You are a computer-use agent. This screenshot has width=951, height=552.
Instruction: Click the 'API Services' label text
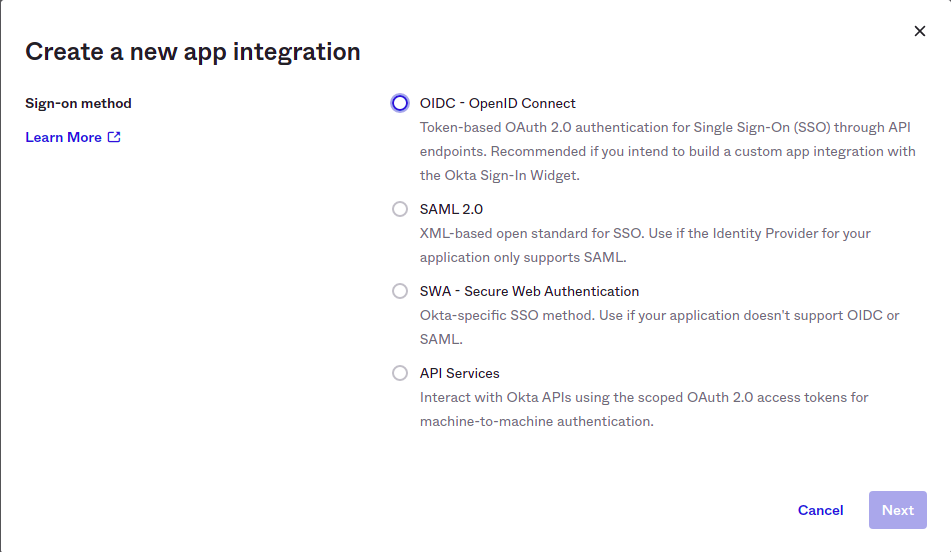[459, 373]
